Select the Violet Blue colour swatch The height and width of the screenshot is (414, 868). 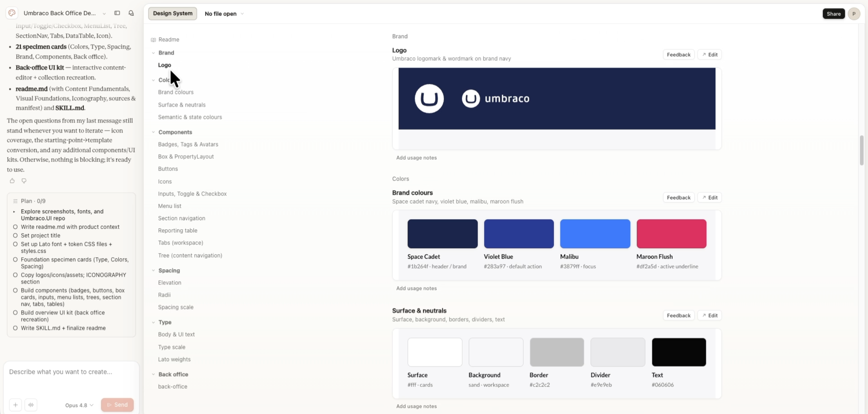click(x=519, y=234)
